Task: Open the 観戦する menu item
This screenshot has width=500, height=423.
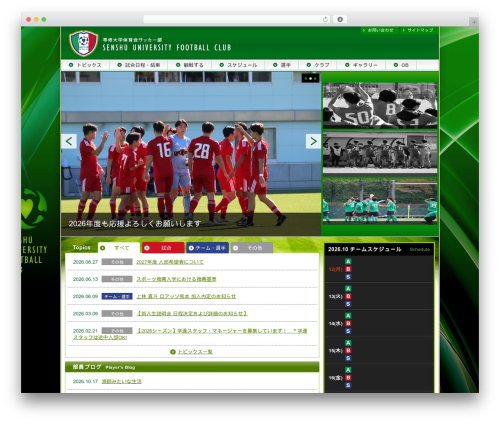Action: 190,65
